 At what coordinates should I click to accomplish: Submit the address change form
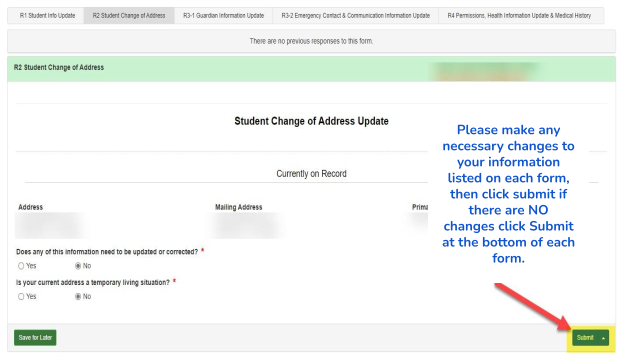[x=585, y=337]
